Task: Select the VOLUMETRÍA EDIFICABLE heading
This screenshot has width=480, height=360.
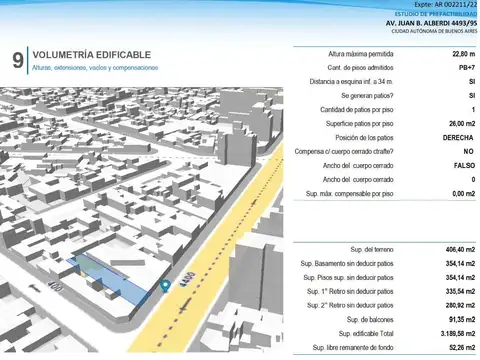Action: coord(92,55)
